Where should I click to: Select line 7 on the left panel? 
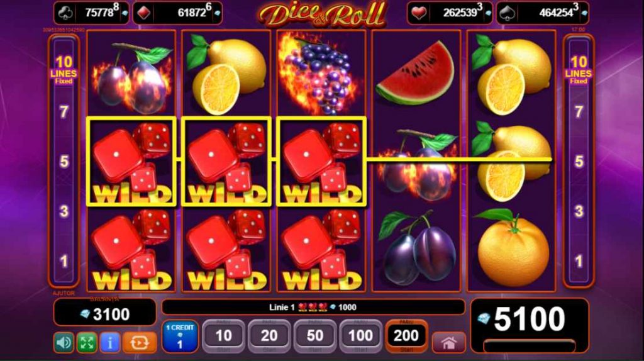[64, 112]
